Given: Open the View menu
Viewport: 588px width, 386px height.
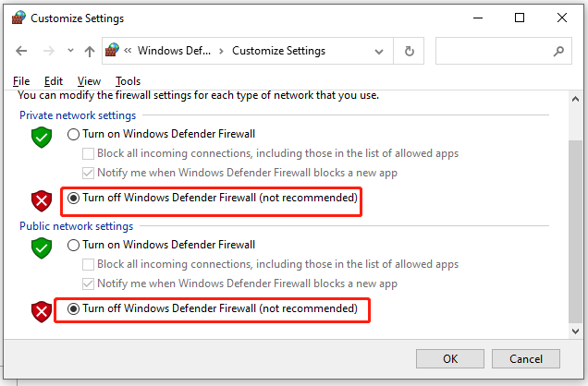Looking at the screenshot, I should [x=89, y=81].
